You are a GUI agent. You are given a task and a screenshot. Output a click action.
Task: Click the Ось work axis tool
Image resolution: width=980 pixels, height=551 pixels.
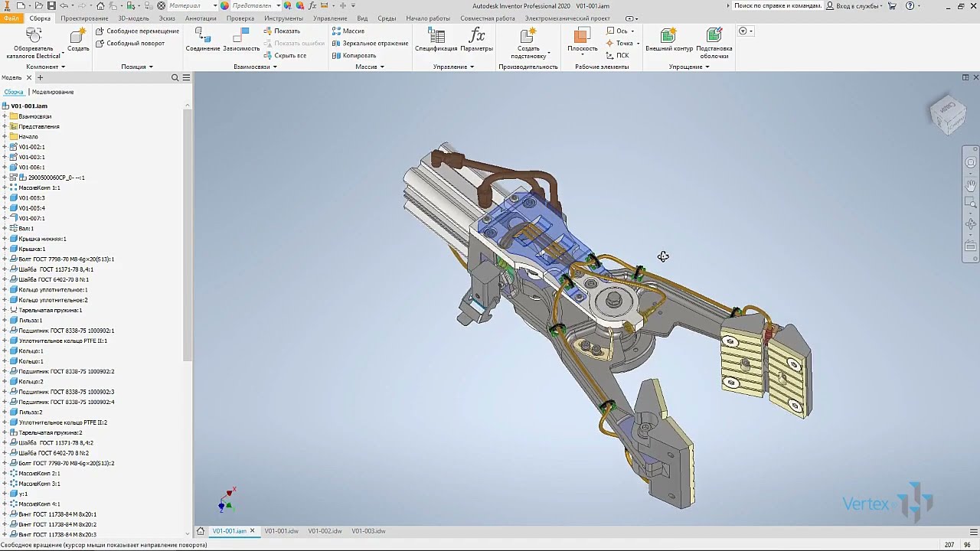click(620, 31)
